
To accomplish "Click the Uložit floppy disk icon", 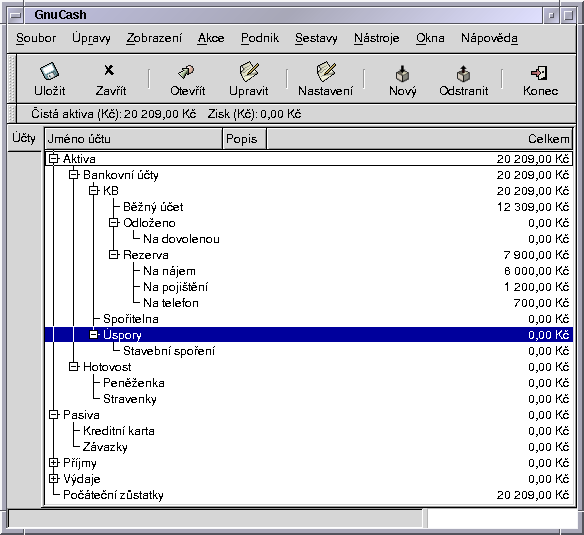I will 49,71.
